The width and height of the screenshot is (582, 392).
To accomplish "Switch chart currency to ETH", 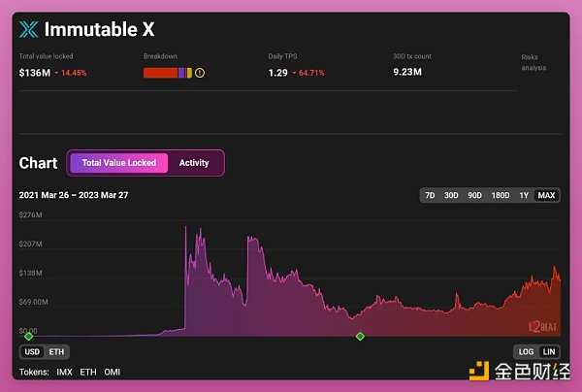I will (x=57, y=351).
